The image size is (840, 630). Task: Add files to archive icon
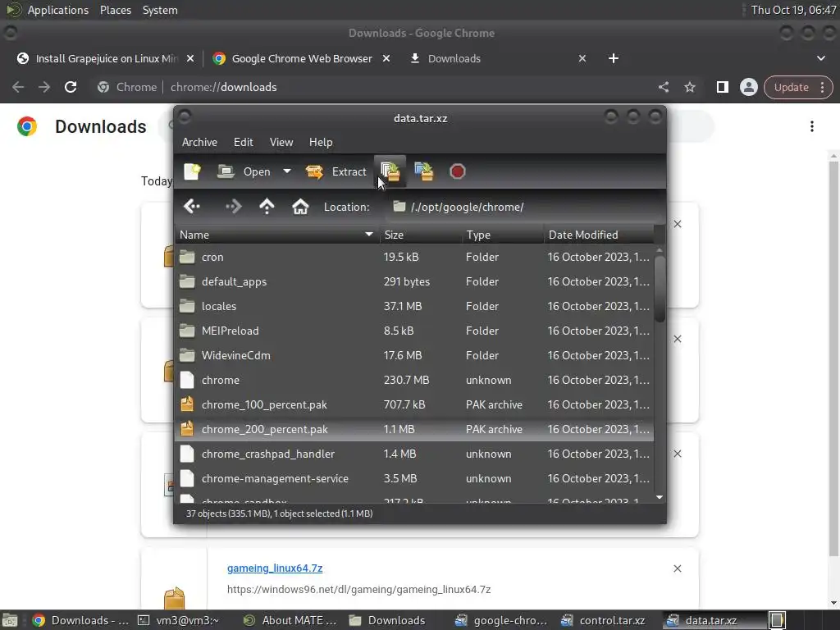click(x=390, y=171)
